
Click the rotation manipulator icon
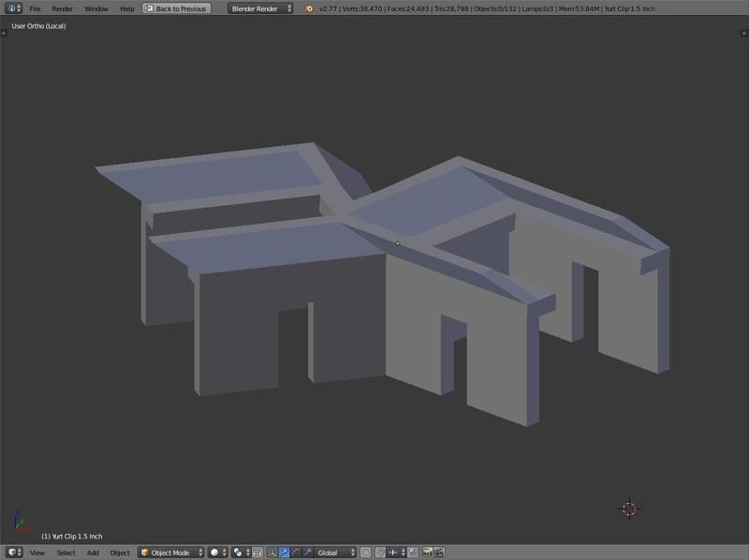296,552
